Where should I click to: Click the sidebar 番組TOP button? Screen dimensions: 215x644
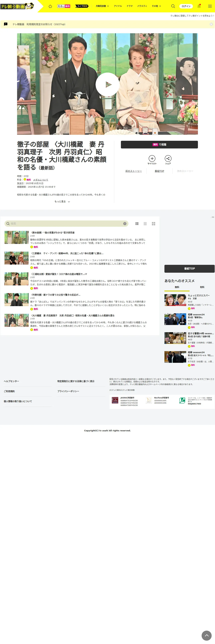190,269
